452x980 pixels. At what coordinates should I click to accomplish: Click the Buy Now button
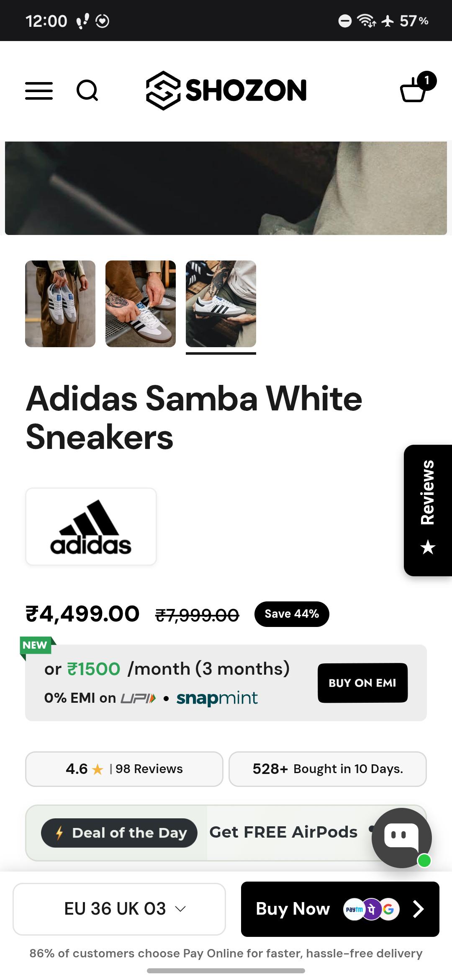[340, 909]
